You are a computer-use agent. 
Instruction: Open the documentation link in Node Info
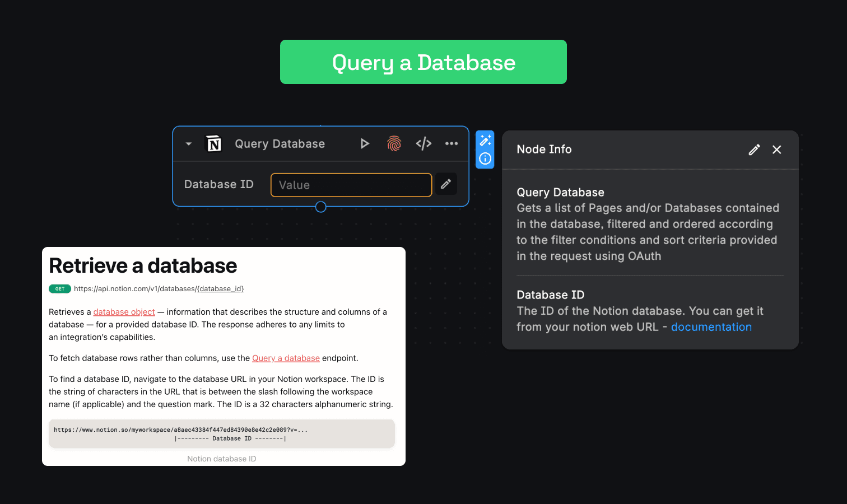(711, 327)
